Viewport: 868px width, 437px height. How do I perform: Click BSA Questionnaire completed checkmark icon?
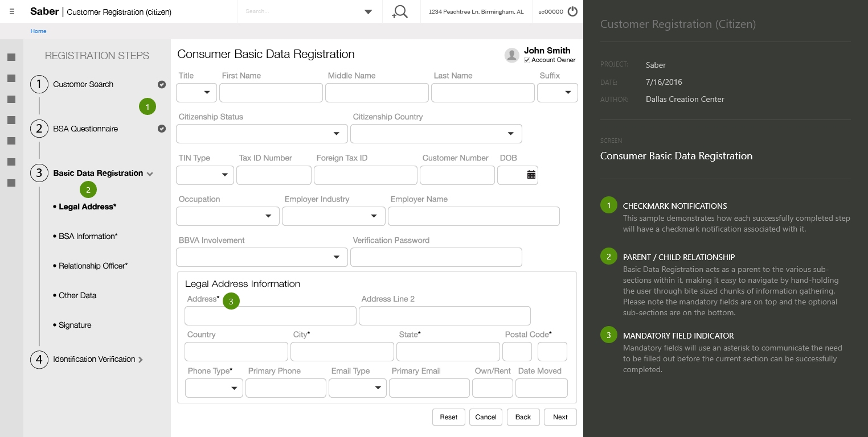tap(162, 129)
